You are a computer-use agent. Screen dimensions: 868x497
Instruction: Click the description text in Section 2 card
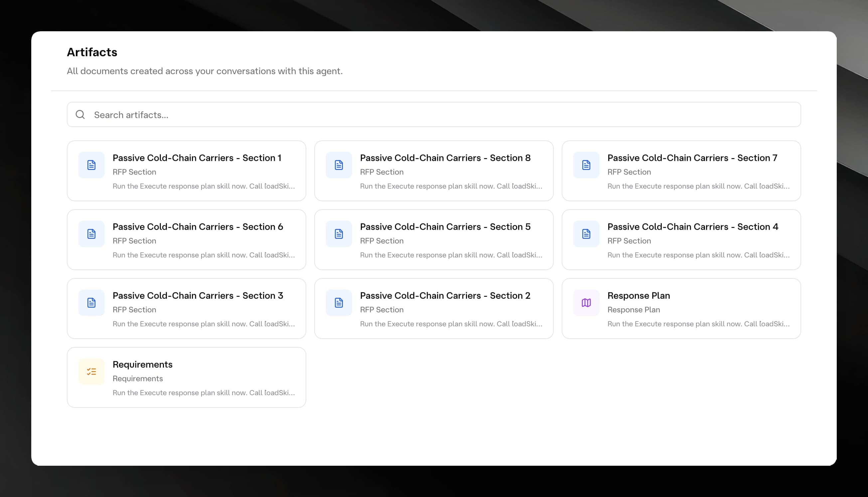coord(451,324)
